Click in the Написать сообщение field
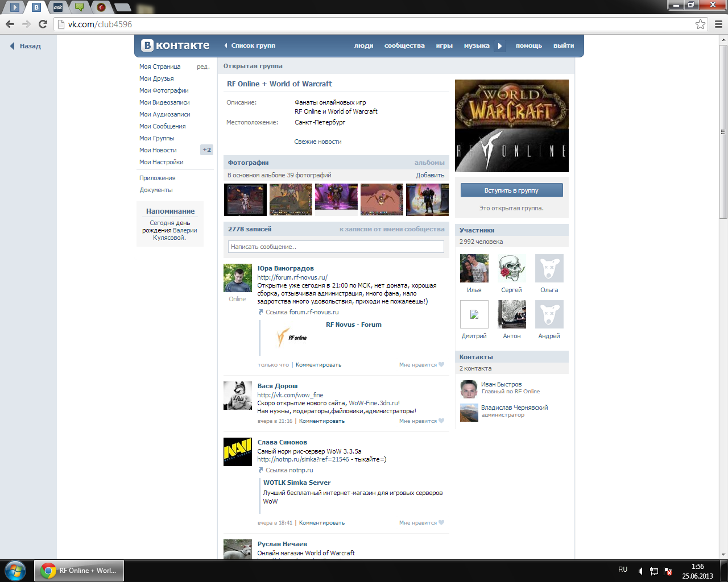 pyautogui.click(x=336, y=247)
